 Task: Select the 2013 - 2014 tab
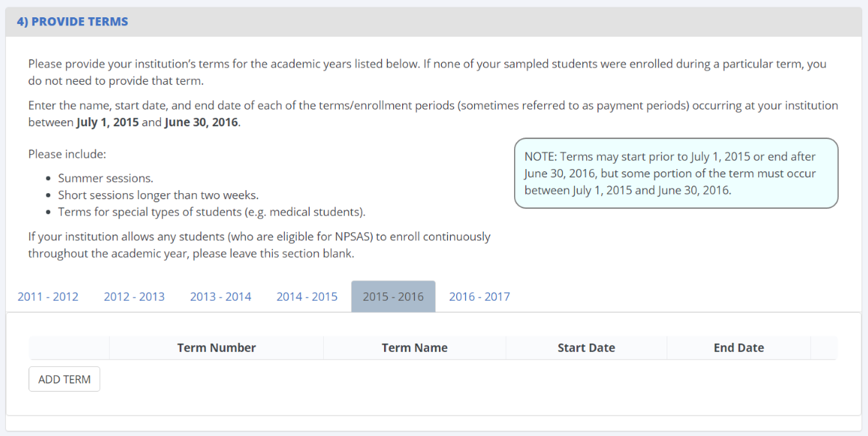220,296
